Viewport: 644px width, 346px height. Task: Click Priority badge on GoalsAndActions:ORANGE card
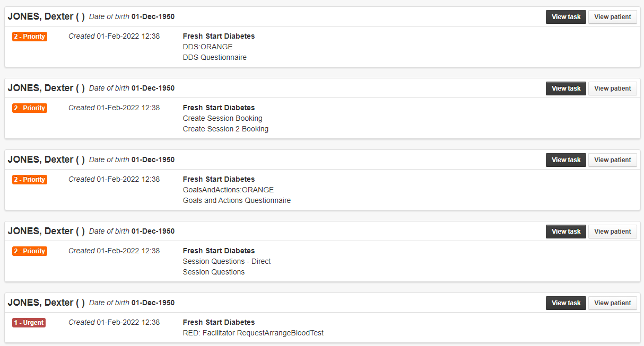[30, 180]
